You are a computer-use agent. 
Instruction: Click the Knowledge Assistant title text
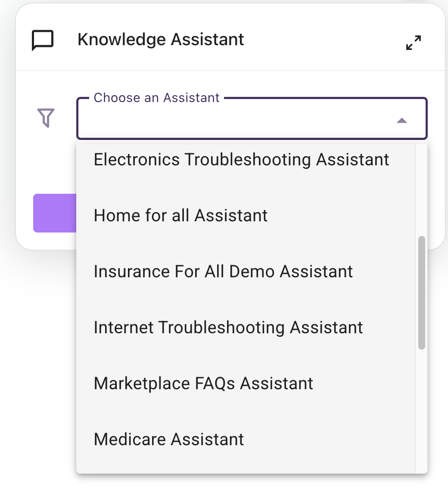(x=161, y=40)
